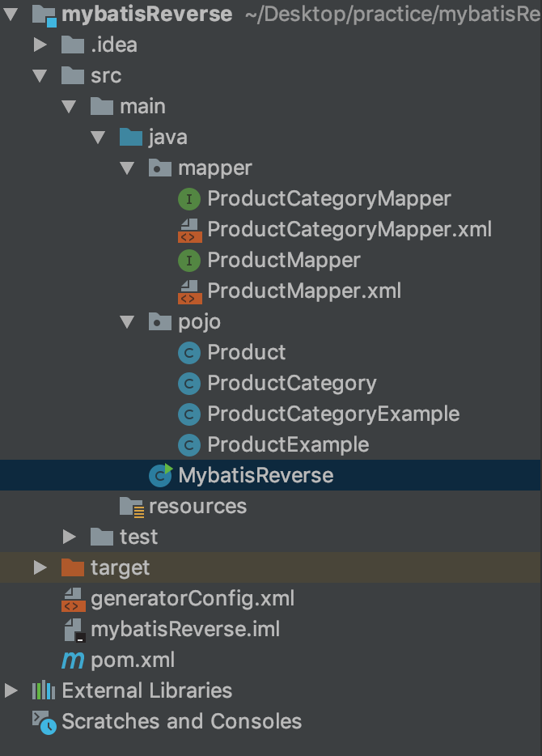This screenshot has height=756, width=542.
Task: Click the MybatisReverse runnable class icon
Action: pyautogui.click(x=160, y=475)
